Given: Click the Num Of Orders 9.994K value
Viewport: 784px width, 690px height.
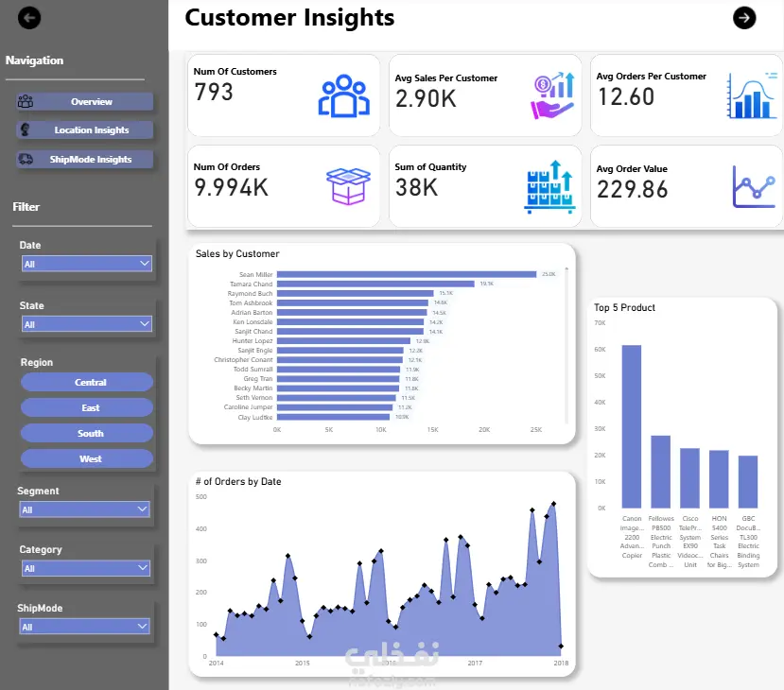Looking at the screenshot, I should 232,187.
